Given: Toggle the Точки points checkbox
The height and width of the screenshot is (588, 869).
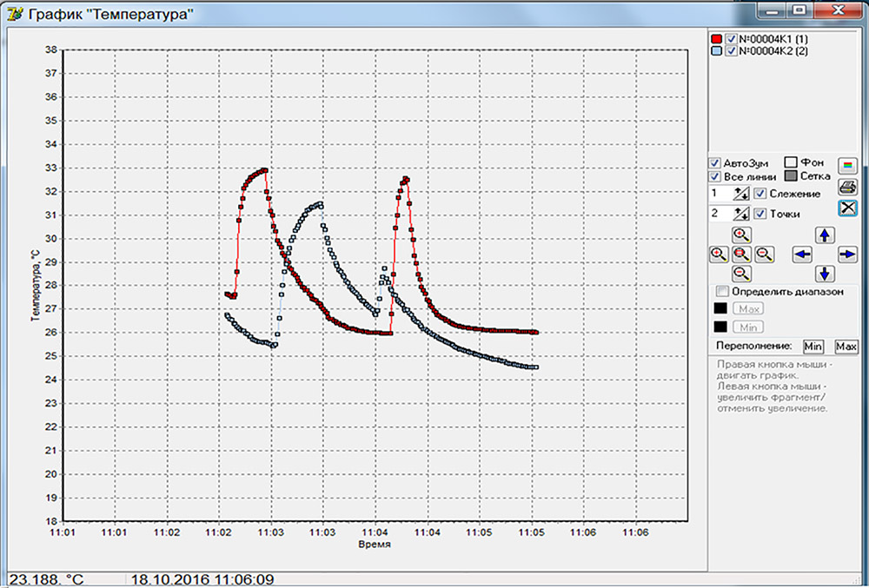Looking at the screenshot, I should pyautogui.click(x=760, y=214).
